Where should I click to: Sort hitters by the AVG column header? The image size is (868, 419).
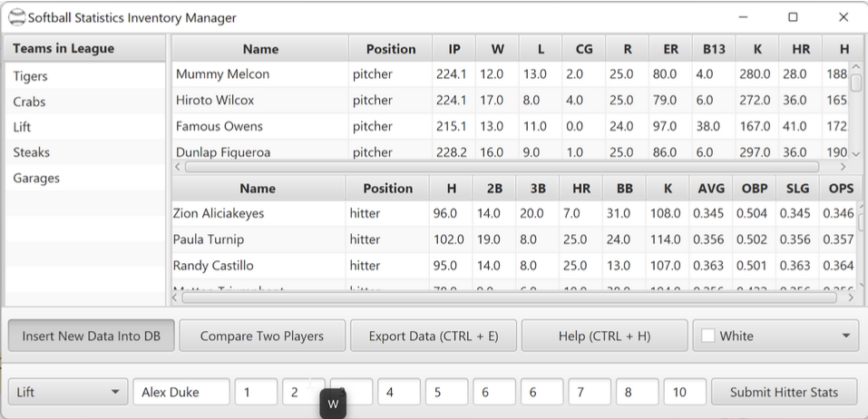pos(711,189)
